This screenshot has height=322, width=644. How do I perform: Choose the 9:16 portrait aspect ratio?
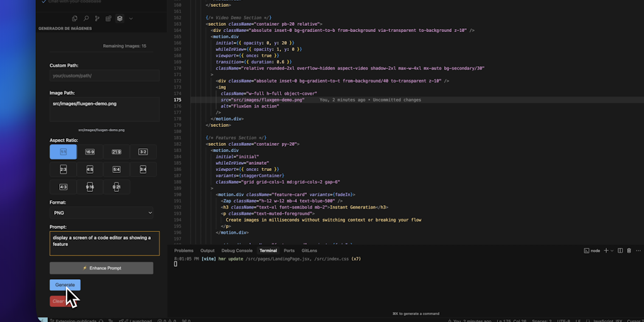point(90,187)
